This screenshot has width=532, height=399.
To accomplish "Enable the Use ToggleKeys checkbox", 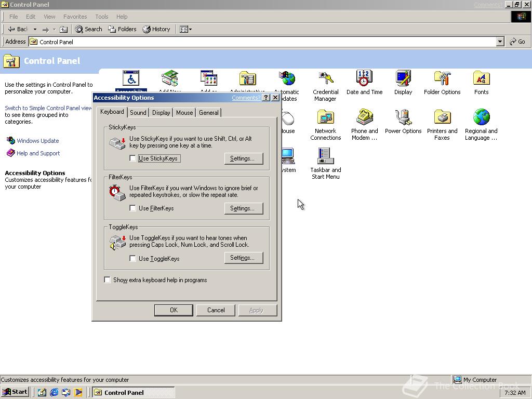I will 132,258.
